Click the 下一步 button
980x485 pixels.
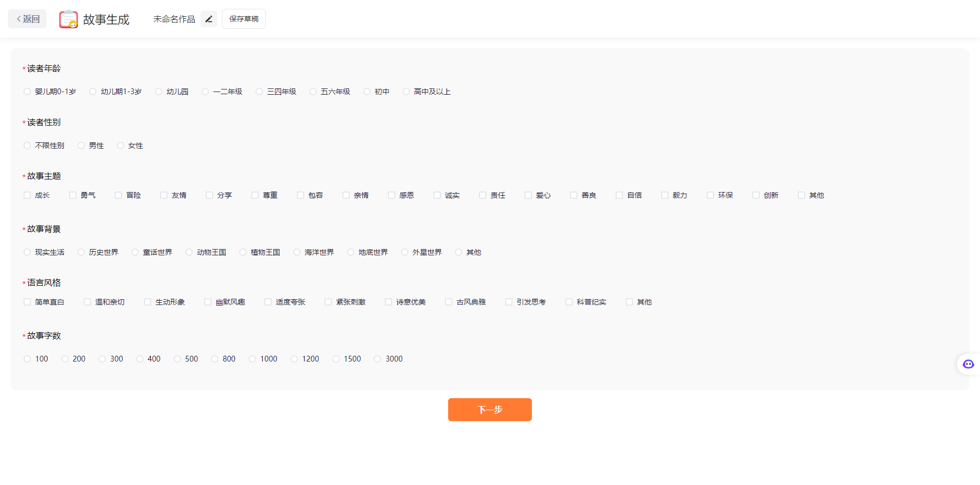(489, 410)
